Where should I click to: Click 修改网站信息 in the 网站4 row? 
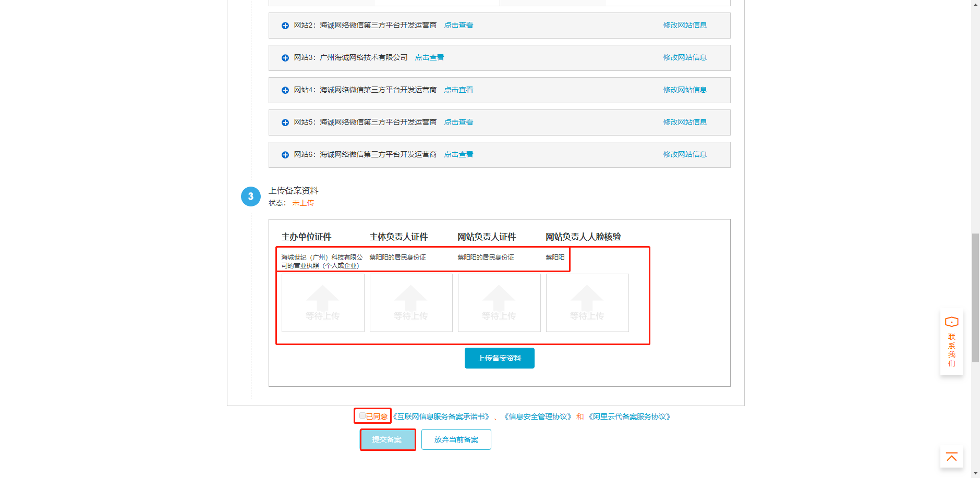pos(685,90)
